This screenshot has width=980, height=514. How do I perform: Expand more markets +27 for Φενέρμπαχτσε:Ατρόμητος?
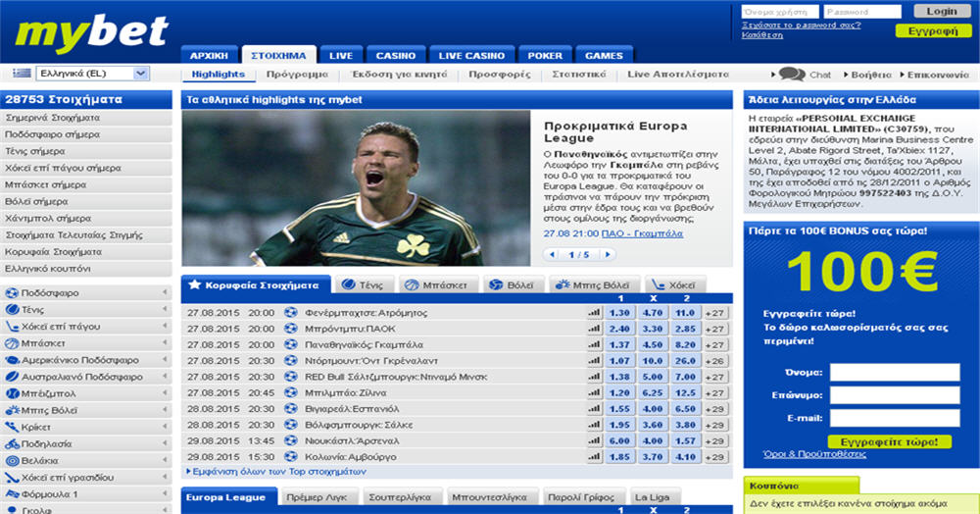[715, 313]
